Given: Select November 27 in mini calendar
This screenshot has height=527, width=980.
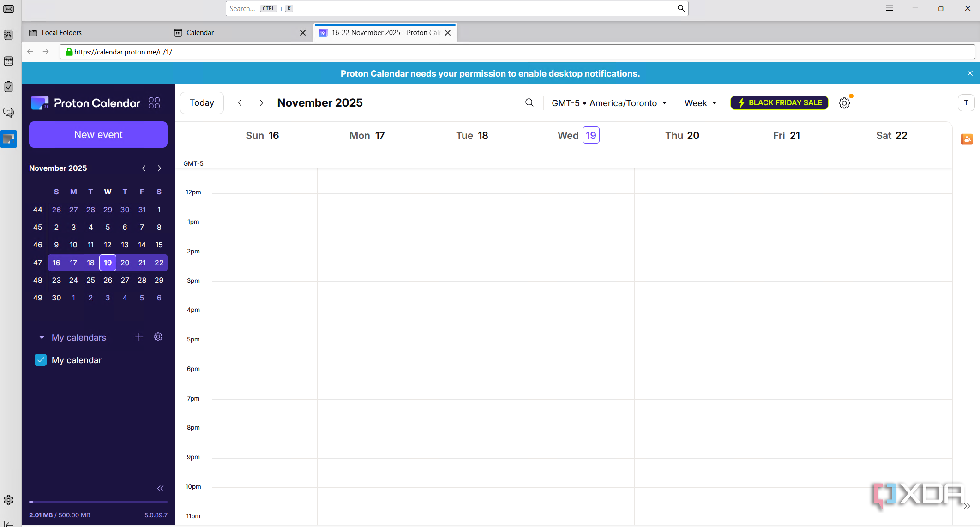Looking at the screenshot, I should coord(125,280).
